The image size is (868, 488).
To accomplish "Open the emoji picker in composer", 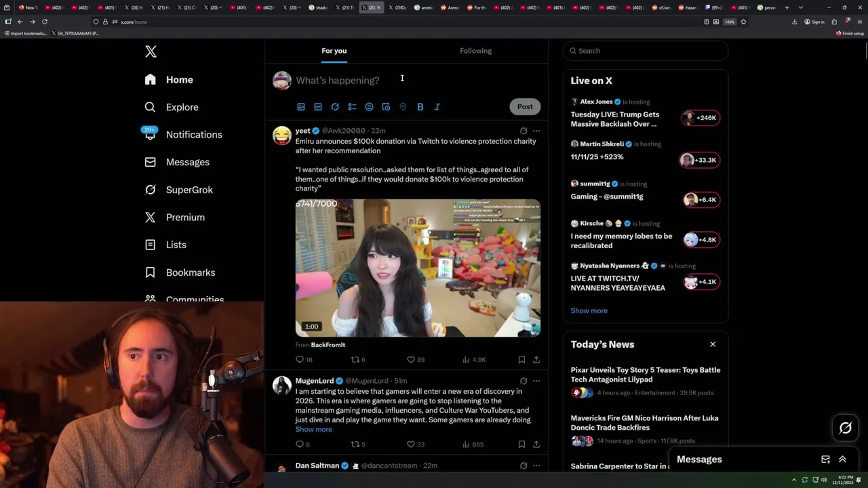I will (x=369, y=106).
